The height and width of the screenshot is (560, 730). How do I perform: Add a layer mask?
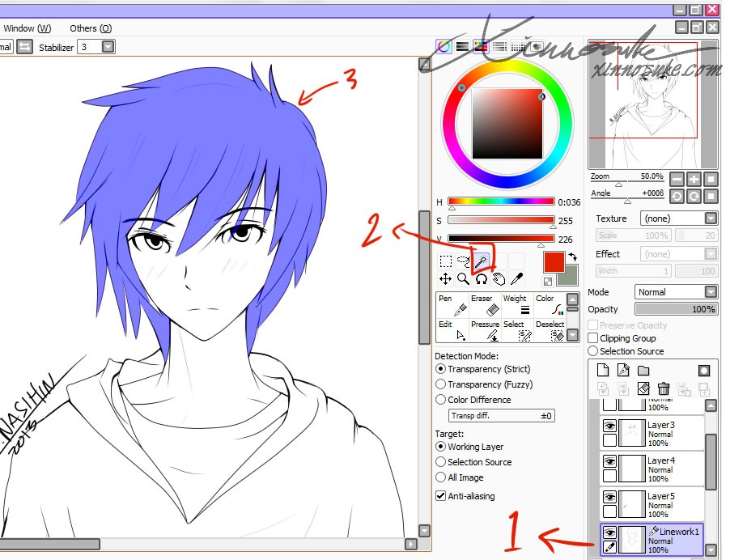pos(704,371)
